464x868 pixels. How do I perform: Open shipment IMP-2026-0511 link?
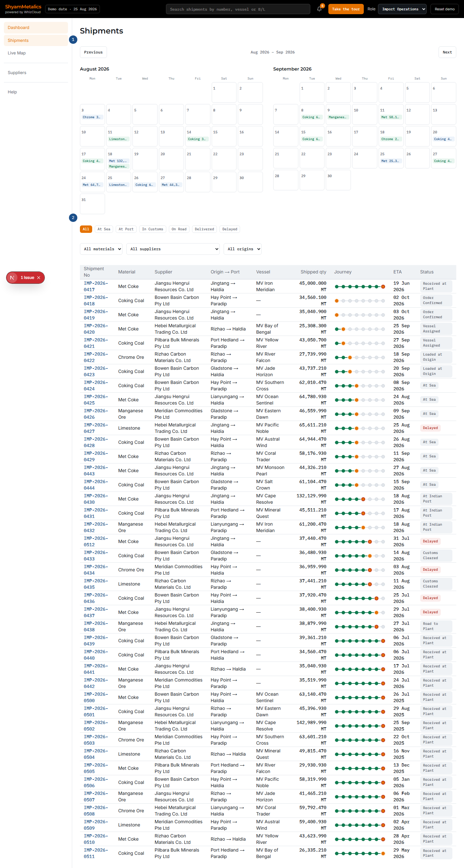(96, 854)
